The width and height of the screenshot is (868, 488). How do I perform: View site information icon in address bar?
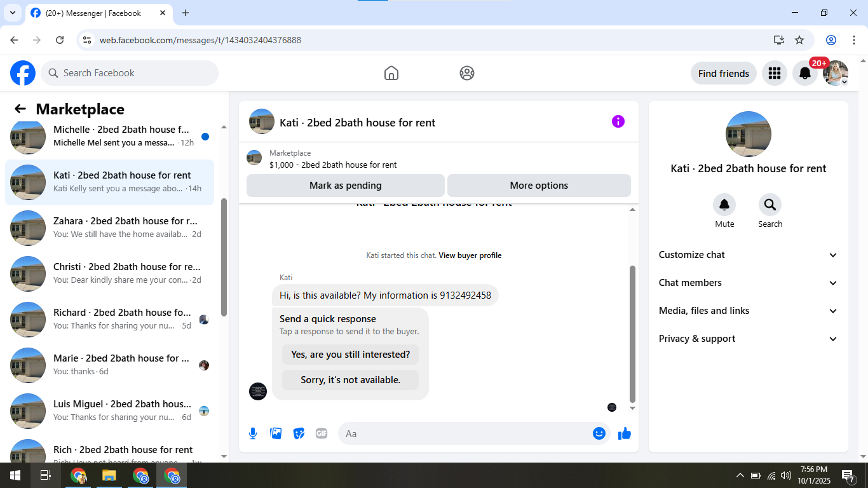coord(88,40)
